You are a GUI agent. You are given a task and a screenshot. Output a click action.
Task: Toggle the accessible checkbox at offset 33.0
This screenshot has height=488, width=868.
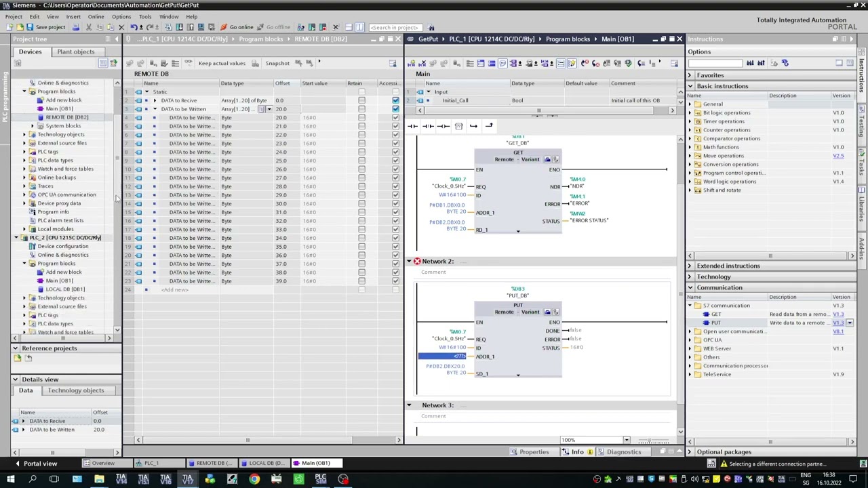point(395,229)
